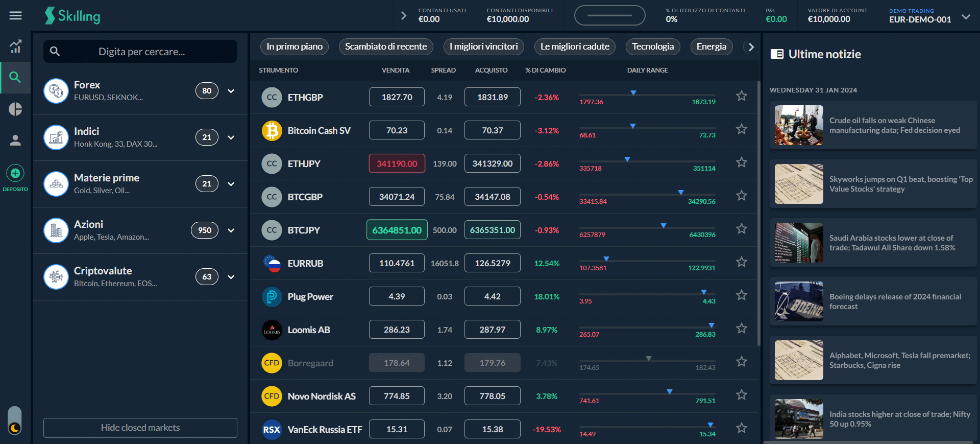
Task: Click the Skilling logo
Action: (72, 16)
